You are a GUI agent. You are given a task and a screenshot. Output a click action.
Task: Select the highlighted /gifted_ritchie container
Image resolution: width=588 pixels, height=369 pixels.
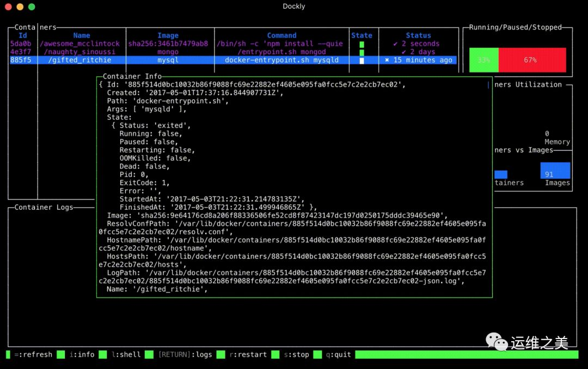pos(233,60)
